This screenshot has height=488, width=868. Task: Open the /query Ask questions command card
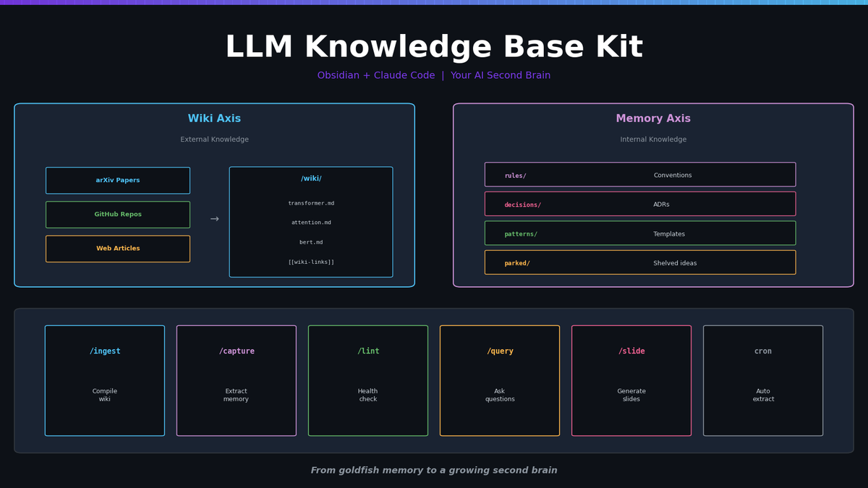coord(499,380)
